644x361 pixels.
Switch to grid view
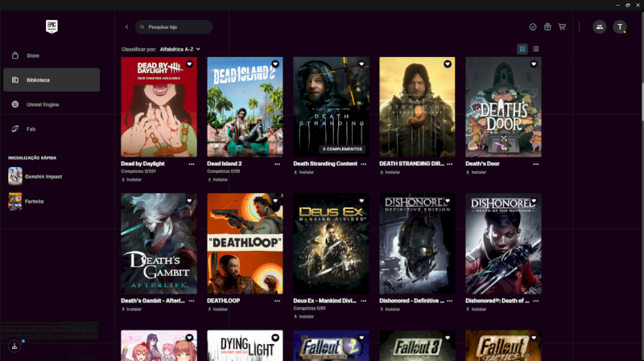tap(522, 49)
